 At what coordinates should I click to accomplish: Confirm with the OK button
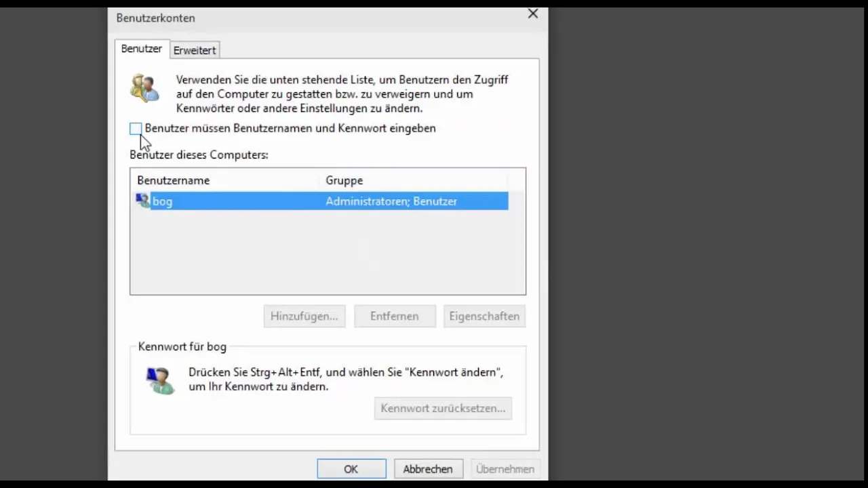351,468
